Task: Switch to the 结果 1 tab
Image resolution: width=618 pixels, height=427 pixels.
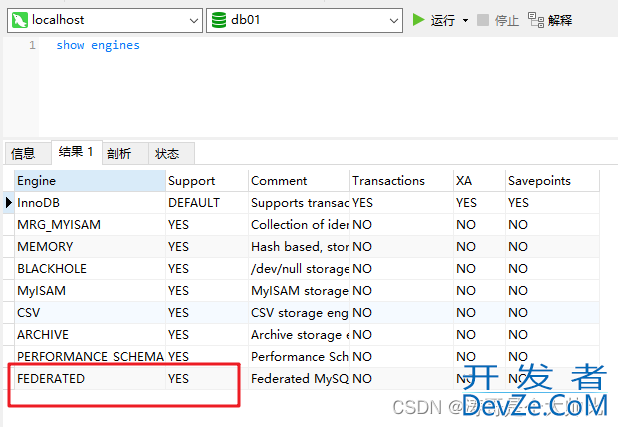Action: (x=77, y=152)
